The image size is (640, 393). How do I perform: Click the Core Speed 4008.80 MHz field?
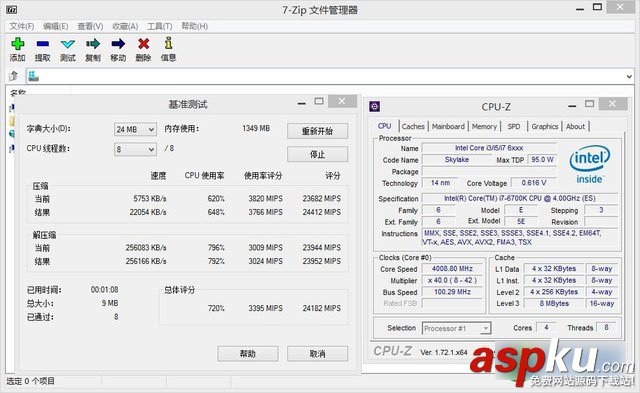452,269
